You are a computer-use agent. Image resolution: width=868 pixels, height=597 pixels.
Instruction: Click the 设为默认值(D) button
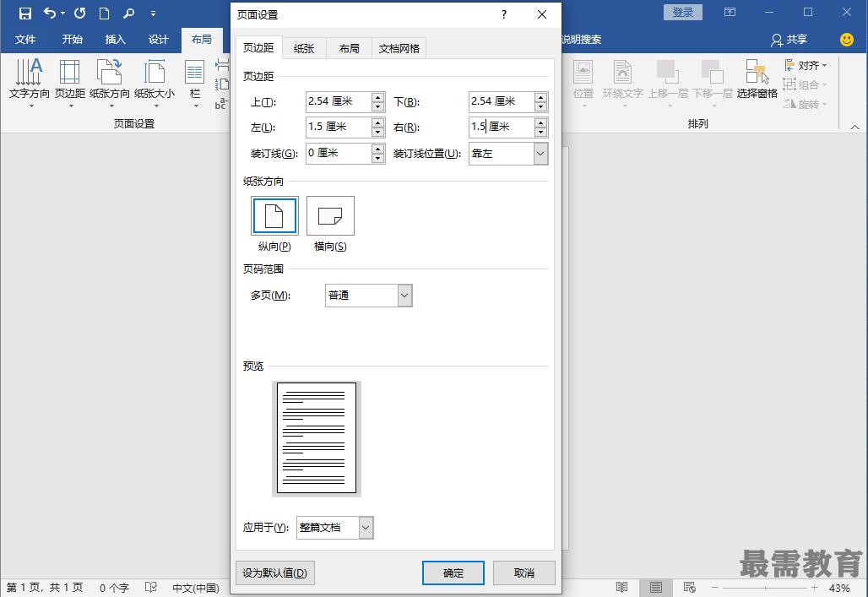click(x=275, y=573)
